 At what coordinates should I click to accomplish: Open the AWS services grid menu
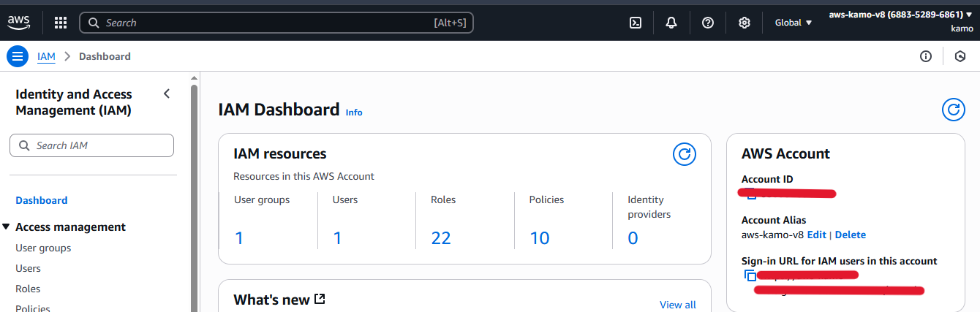pos(61,23)
